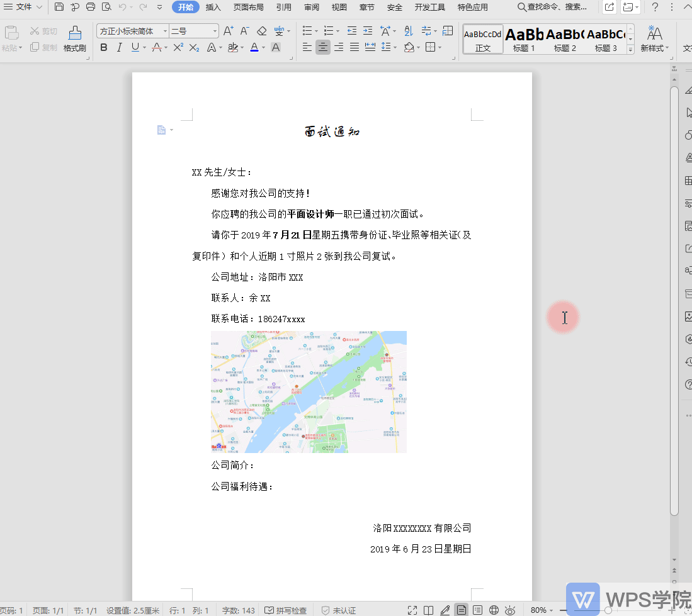692x616 pixels.
Task: Click 拼写检查 spell check in status bar
Action: point(286,610)
